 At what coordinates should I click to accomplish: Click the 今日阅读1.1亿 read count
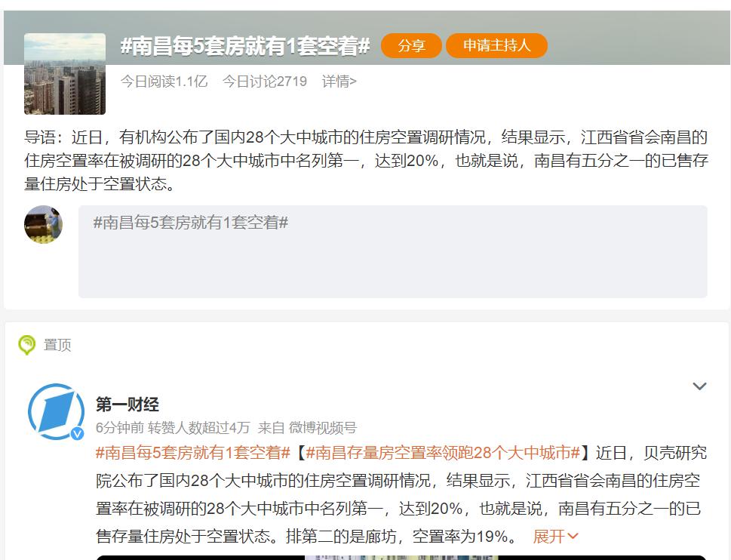click(x=164, y=82)
